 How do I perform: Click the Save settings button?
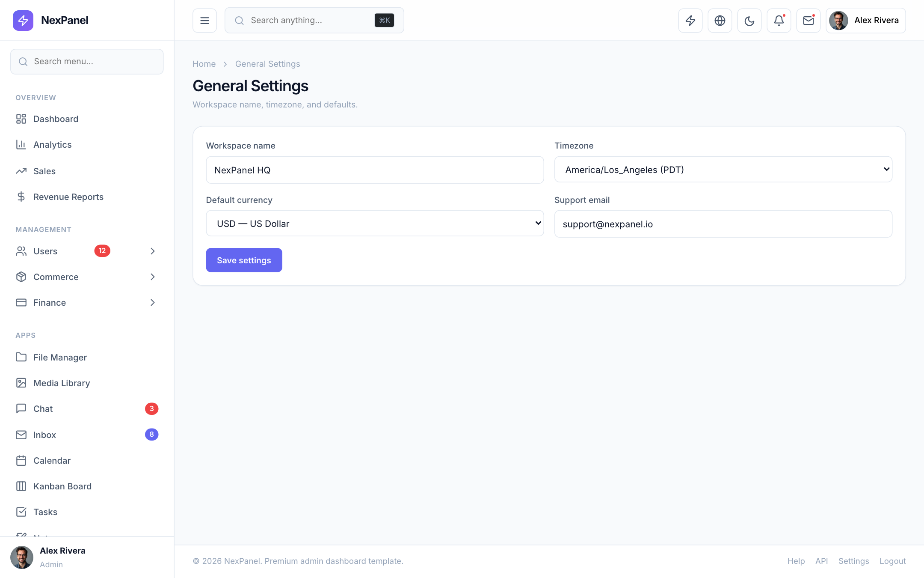[x=244, y=260]
